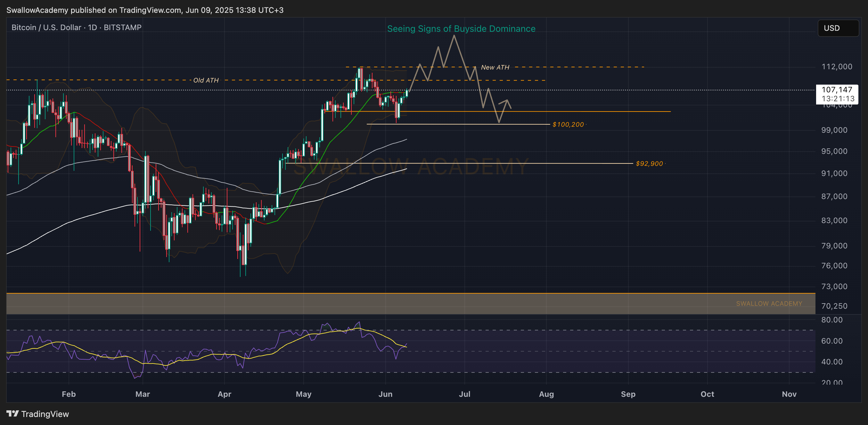Click the countdown timer 13:21:13
The image size is (868, 425).
(838, 99)
